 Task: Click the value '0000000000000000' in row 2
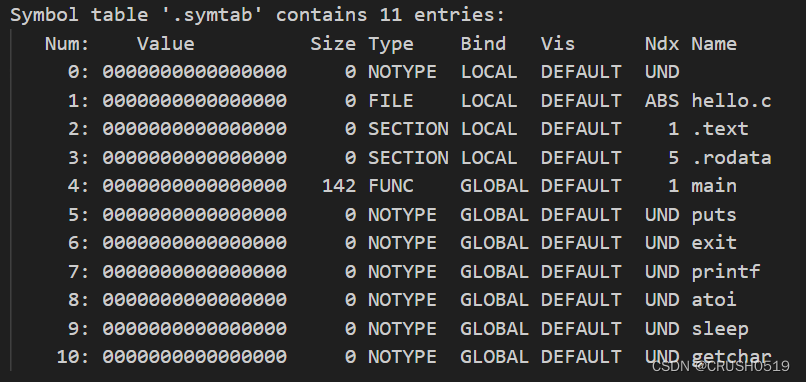pos(194,129)
